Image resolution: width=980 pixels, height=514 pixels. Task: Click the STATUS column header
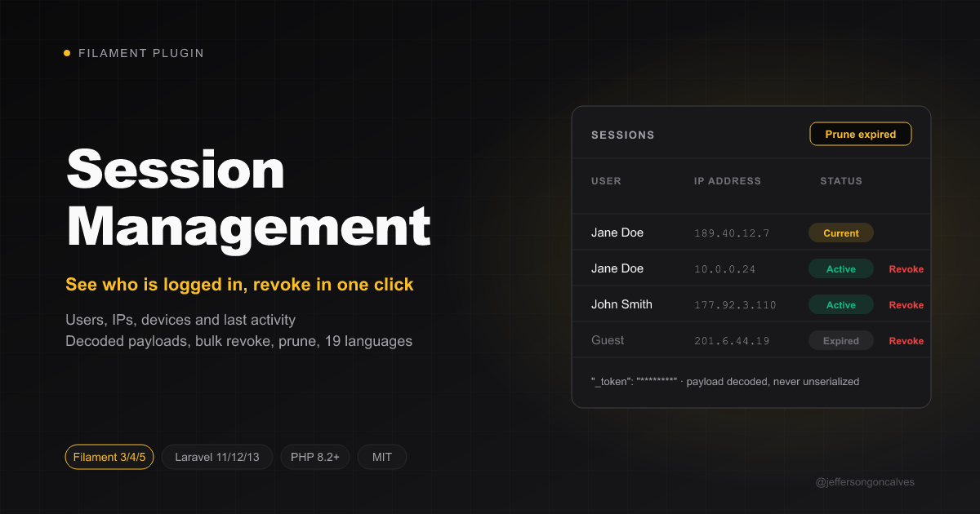pos(841,181)
